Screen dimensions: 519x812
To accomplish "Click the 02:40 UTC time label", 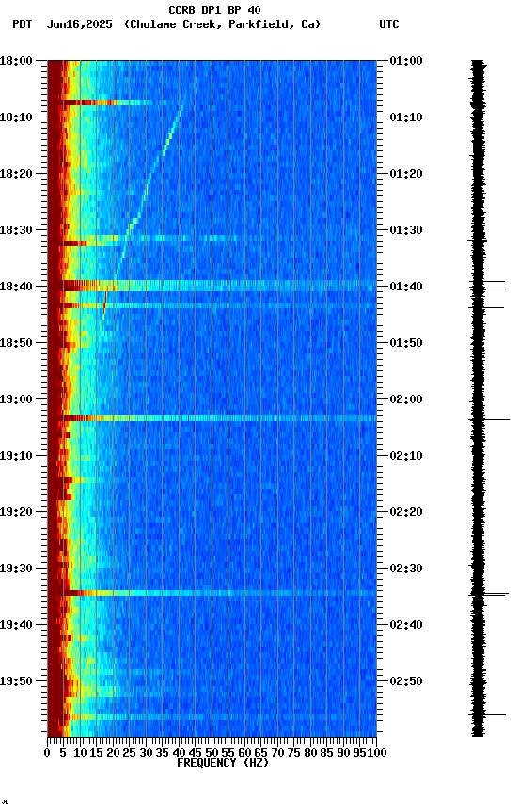I will pyautogui.click(x=406, y=625).
